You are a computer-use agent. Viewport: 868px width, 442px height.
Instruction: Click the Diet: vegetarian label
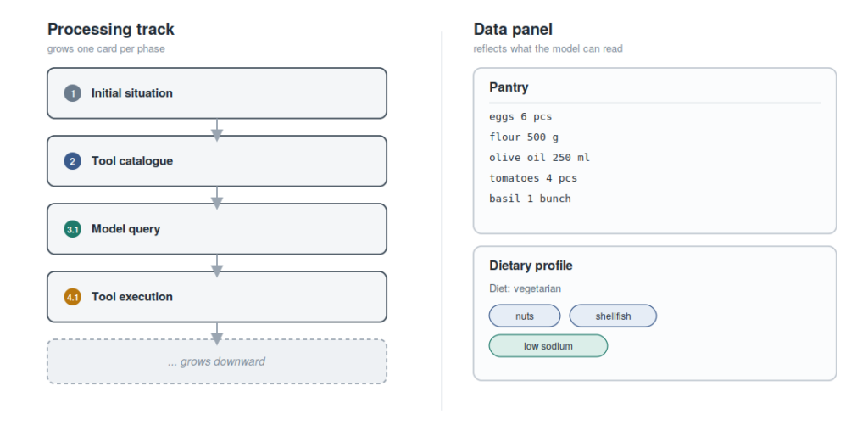pyautogui.click(x=525, y=288)
